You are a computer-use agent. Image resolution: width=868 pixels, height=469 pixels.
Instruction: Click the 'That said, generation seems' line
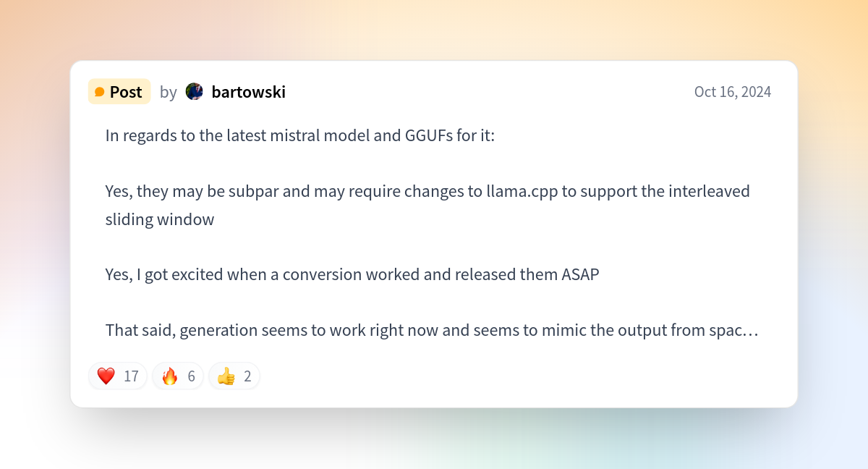[432, 331]
